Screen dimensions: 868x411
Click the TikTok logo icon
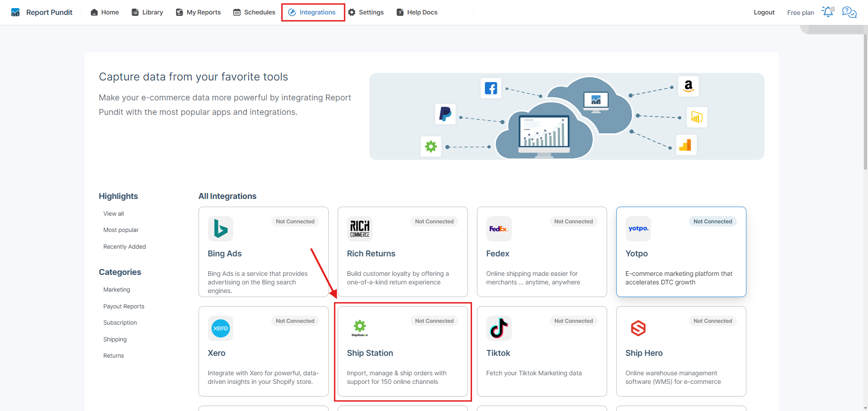(x=499, y=328)
